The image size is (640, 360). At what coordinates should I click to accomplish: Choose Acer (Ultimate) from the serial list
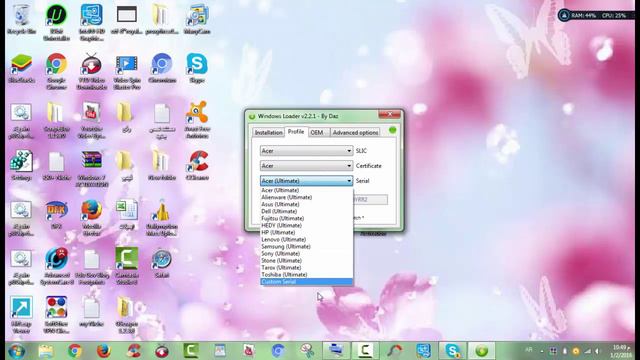[306, 190]
